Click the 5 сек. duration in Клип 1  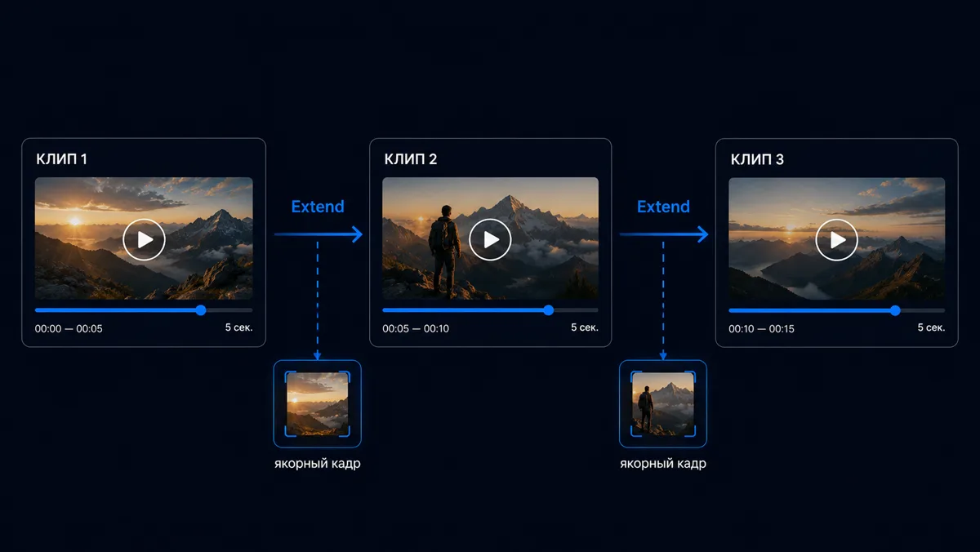239,327
